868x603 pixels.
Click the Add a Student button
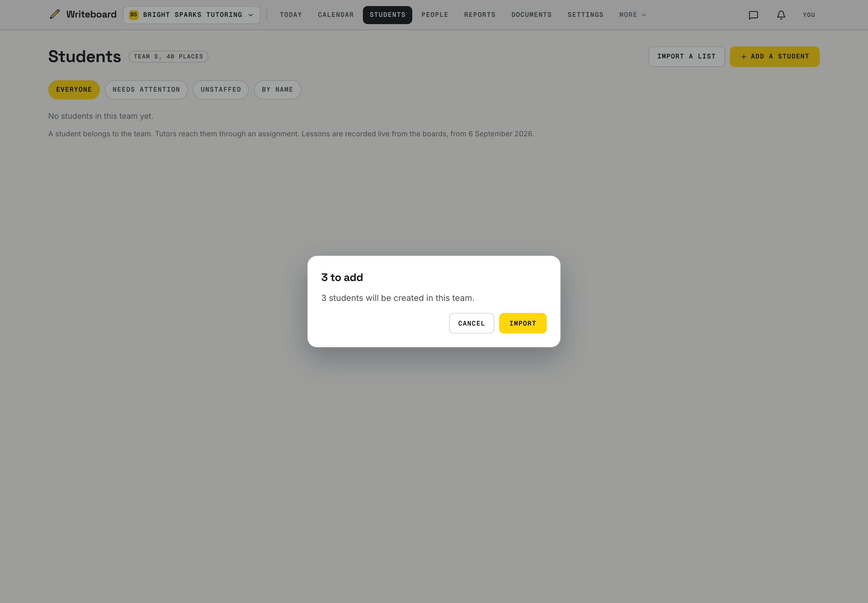(774, 56)
